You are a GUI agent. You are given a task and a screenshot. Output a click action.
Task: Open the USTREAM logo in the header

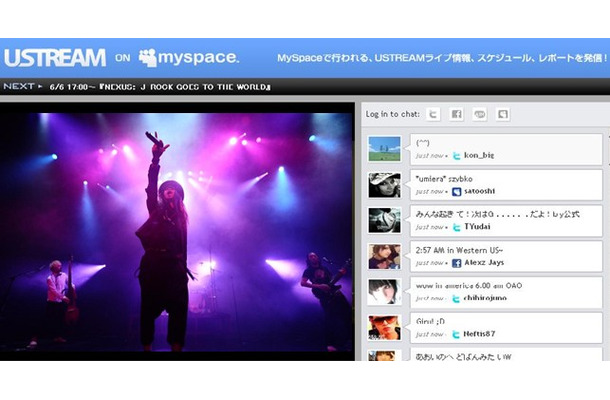tap(55, 58)
